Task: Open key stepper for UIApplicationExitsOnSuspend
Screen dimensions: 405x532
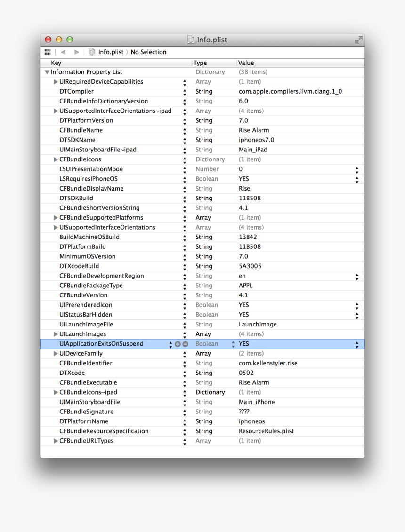Action: [x=170, y=344]
